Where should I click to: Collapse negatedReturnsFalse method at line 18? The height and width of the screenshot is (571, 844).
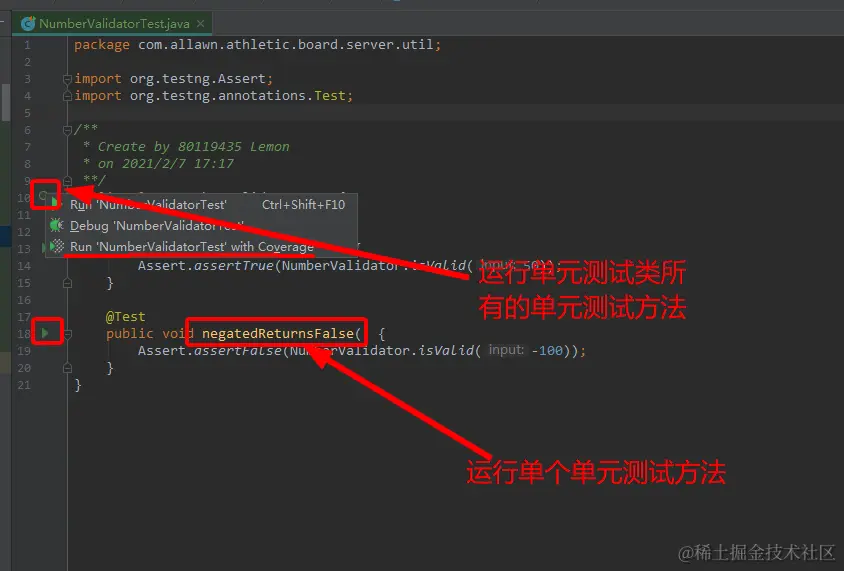[x=67, y=334]
